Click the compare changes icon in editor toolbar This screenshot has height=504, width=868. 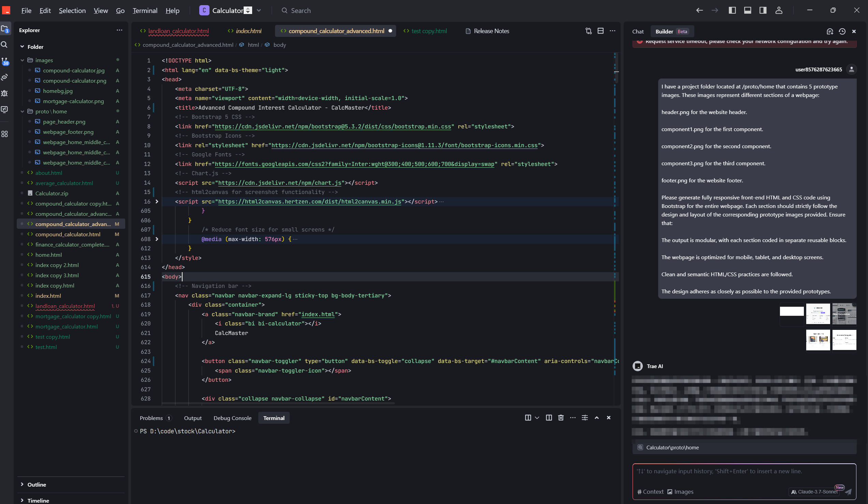(x=588, y=31)
